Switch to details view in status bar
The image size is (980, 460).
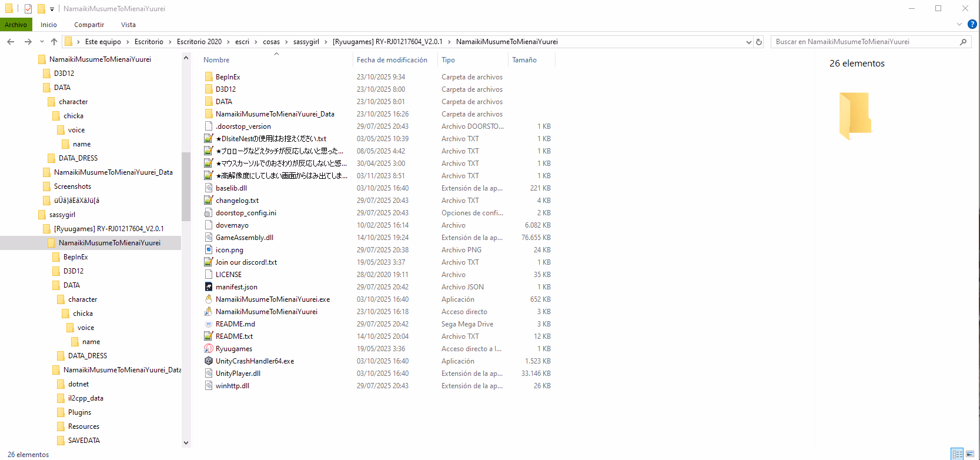point(958,454)
